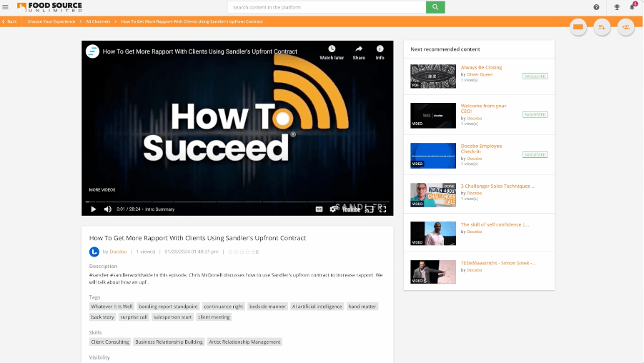Add video to Watch later
Image resolution: width=644 pixels, height=363 pixels.
pos(332,52)
